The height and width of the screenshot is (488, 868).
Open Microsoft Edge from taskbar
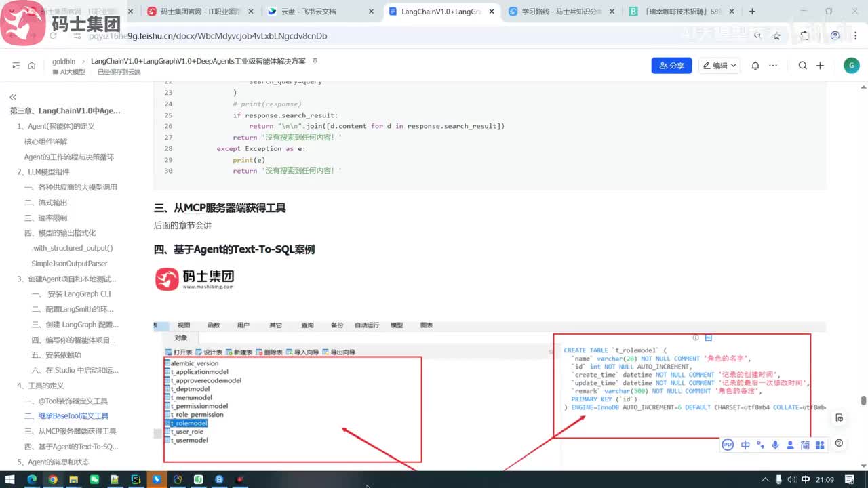coord(31,479)
